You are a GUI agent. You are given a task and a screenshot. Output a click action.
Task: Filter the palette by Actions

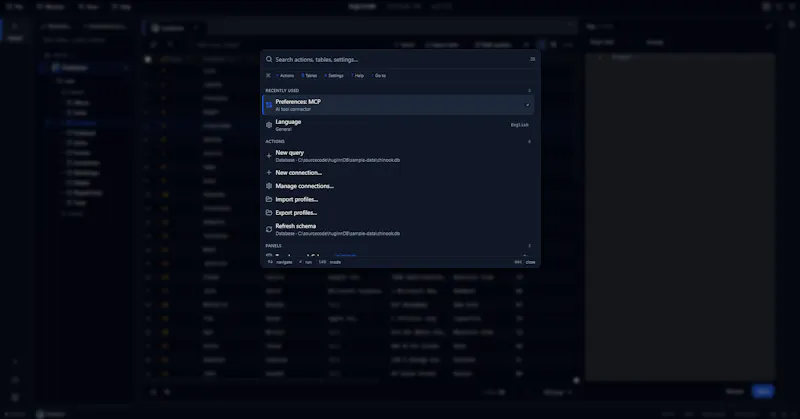pyautogui.click(x=285, y=76)
